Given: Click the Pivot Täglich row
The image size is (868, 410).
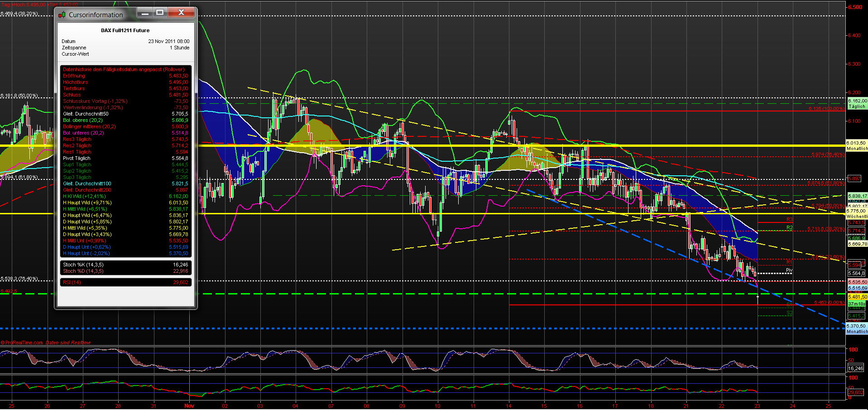Looking at the screenshot, I should (x=76, y=158).
